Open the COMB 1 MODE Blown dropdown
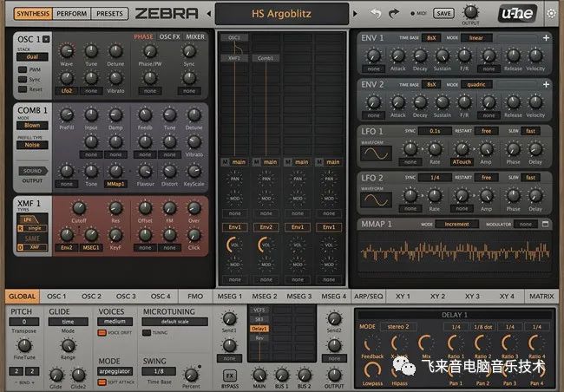This screenshot has width=564, height=392. [x=32, y=126]
